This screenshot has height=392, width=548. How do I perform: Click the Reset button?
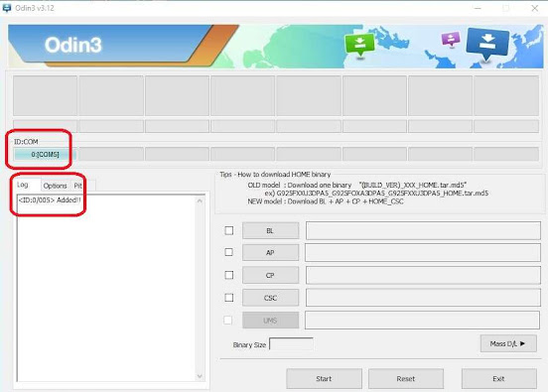click(x=406, y=379)
